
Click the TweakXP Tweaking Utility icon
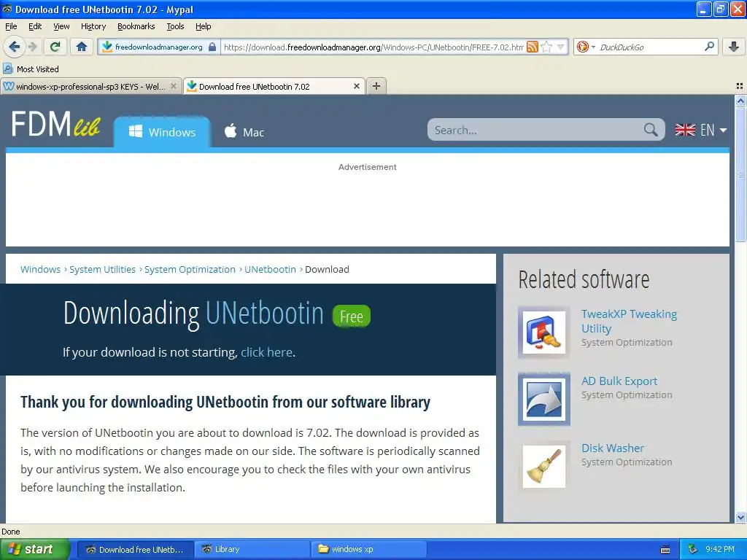coord(544,332)
